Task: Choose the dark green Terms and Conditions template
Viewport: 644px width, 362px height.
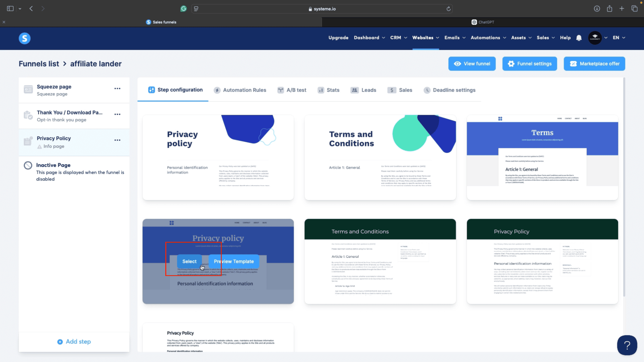Action: [x=380, y=261]
